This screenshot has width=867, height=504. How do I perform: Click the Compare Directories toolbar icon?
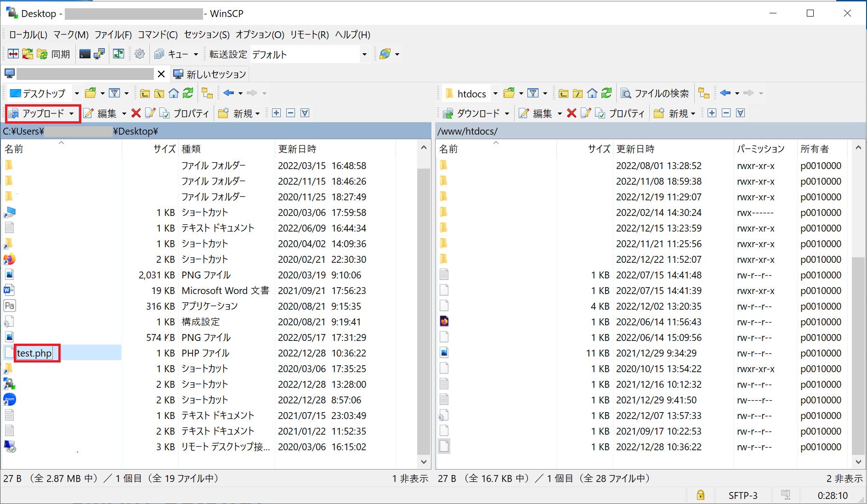pyautogui.click(x=13, y=54)
